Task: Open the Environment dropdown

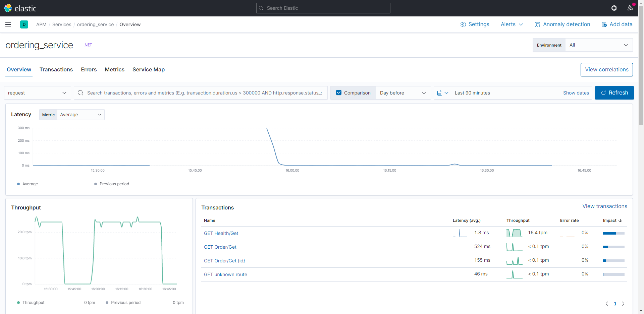Action: click(x=599, y=45)
